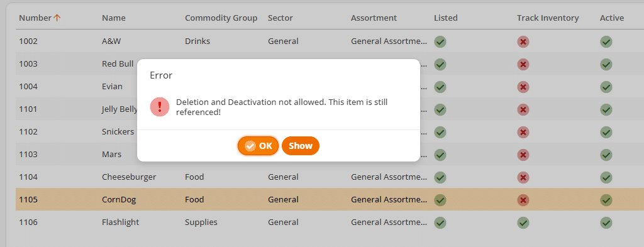This screenshot has width=644, height=247.
Task: Toggle Listed checkmark for A&W row
Action: pyautogui.click(x=440, y=41)
